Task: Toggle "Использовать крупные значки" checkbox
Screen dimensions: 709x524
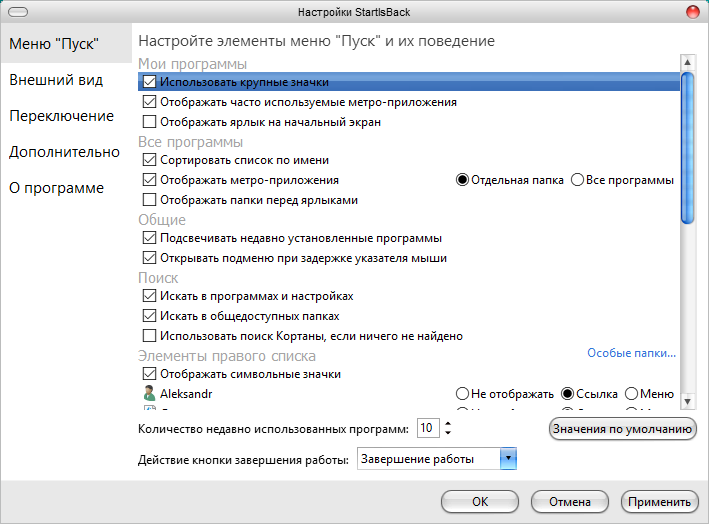Action: click(150, 82)
